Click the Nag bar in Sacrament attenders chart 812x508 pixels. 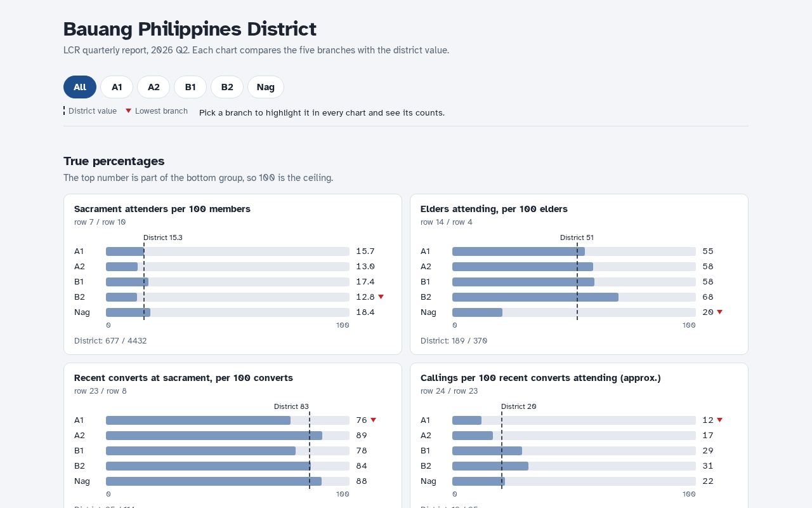point(128,312)
